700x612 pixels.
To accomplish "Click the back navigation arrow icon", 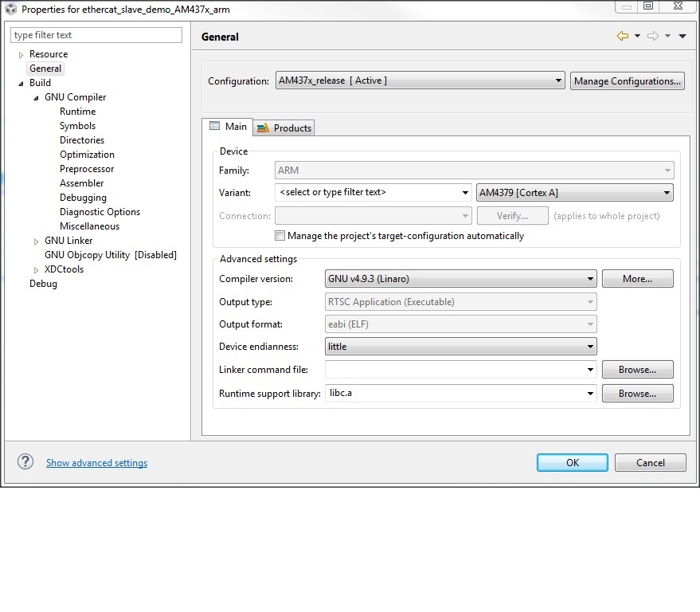I will (x=622, y=36).
